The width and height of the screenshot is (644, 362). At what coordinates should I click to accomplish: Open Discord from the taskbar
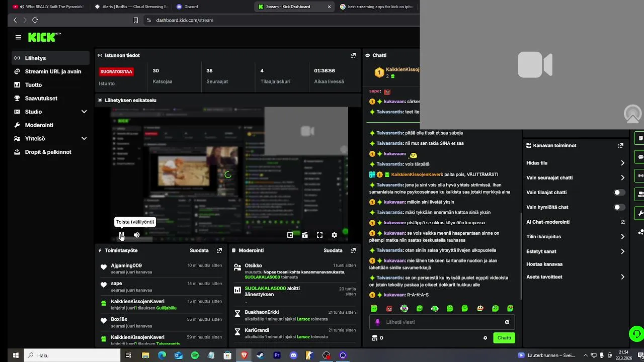(293, 355)
